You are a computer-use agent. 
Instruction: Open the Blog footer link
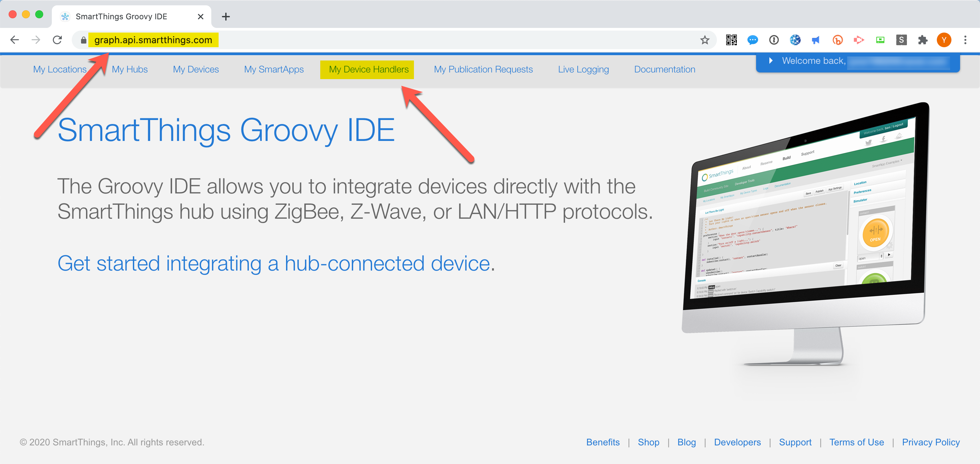coord(686,442)
